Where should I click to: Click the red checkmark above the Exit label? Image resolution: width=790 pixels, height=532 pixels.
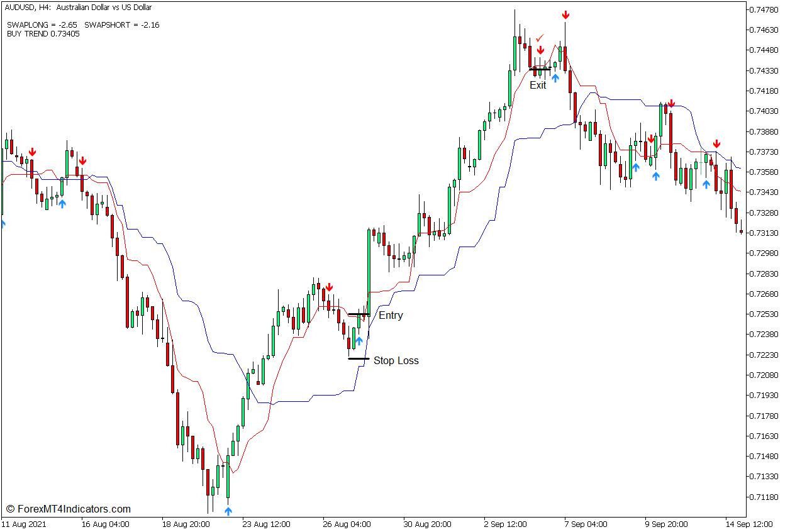tap(540, 38)
